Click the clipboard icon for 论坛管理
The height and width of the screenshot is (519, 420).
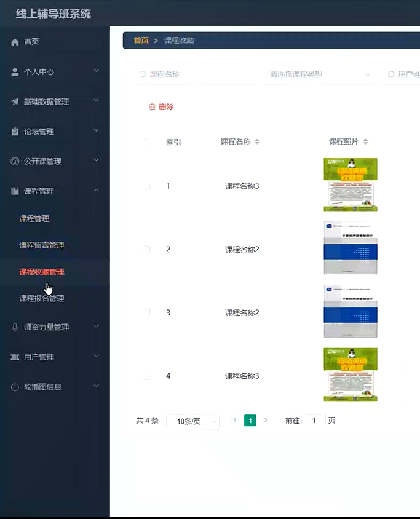[15, 132]
